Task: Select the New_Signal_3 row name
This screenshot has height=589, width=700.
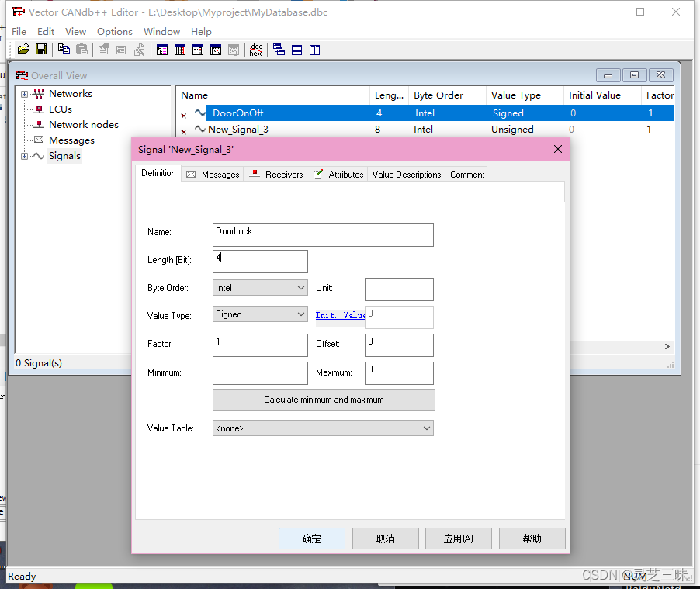Action: click(x=238, y=130)
